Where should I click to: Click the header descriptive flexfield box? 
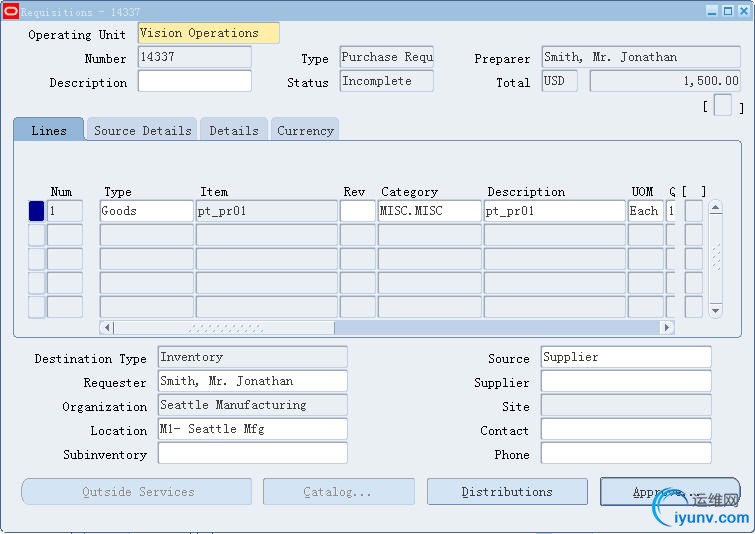point(722,105)
